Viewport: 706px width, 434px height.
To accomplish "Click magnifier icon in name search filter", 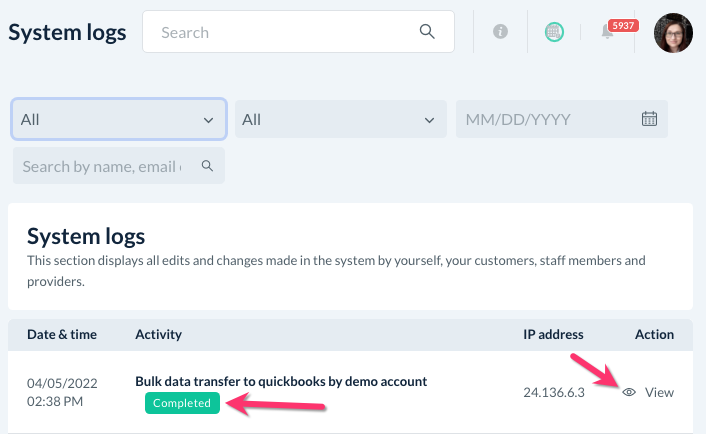I will (207, 166).
